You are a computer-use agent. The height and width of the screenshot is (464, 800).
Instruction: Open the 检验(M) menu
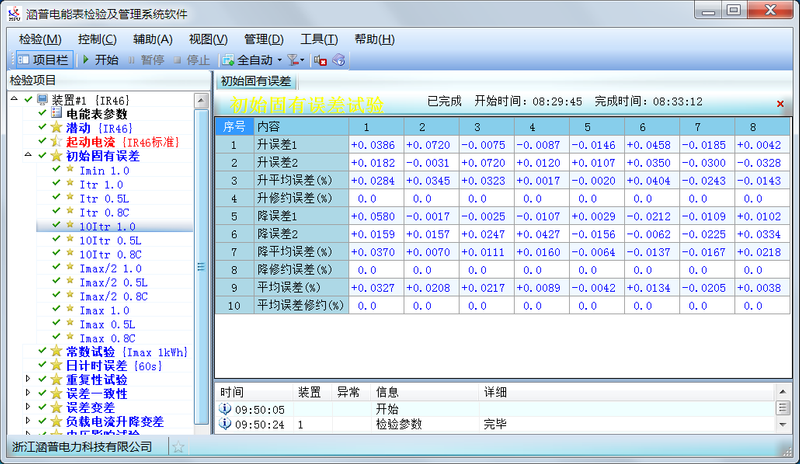pyautogui.click(x=38, y=39)
